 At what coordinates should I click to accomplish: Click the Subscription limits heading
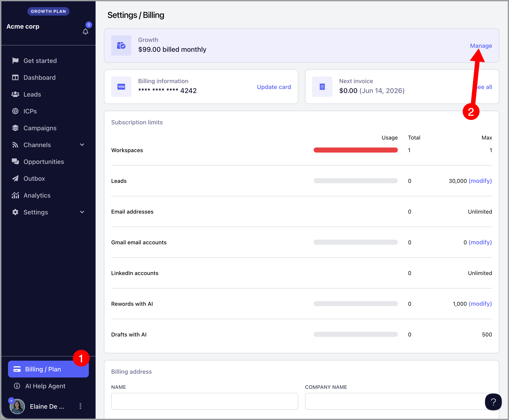click(x=137, y=122)
